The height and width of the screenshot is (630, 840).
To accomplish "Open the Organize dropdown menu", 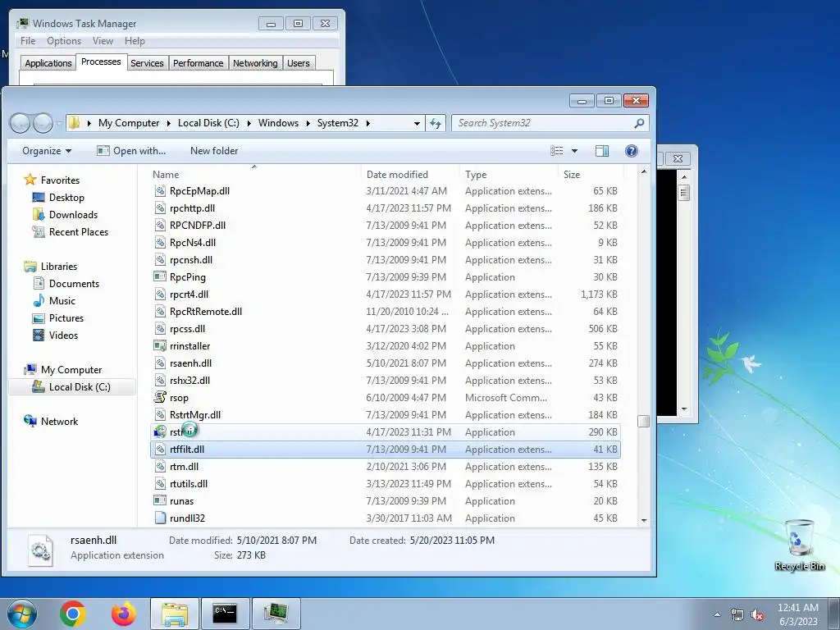I will point(47,151).
